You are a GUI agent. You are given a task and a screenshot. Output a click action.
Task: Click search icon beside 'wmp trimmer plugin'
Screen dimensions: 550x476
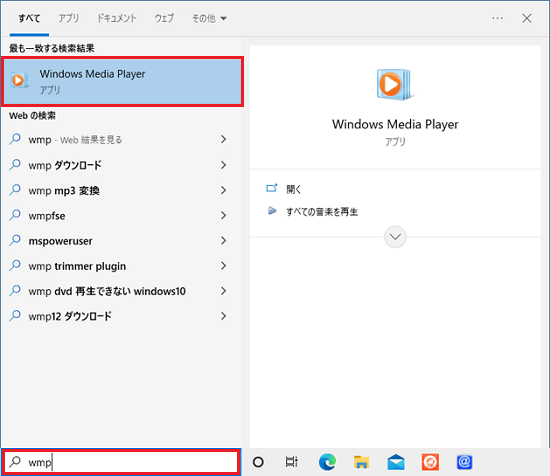(15, 266)
